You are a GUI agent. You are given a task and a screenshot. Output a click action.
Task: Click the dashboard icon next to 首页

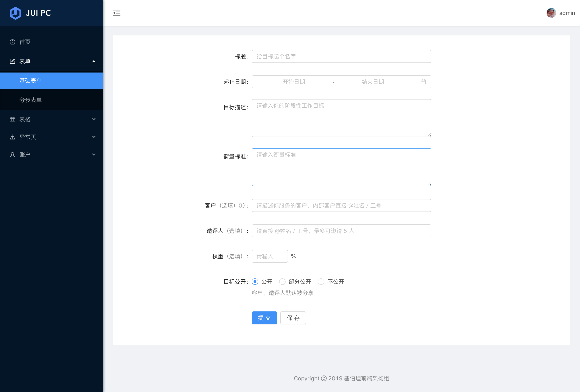click(x=12, y=42)
